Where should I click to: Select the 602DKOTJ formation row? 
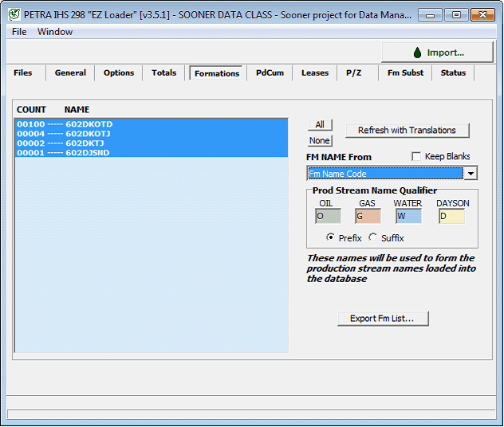coord(89,134)
